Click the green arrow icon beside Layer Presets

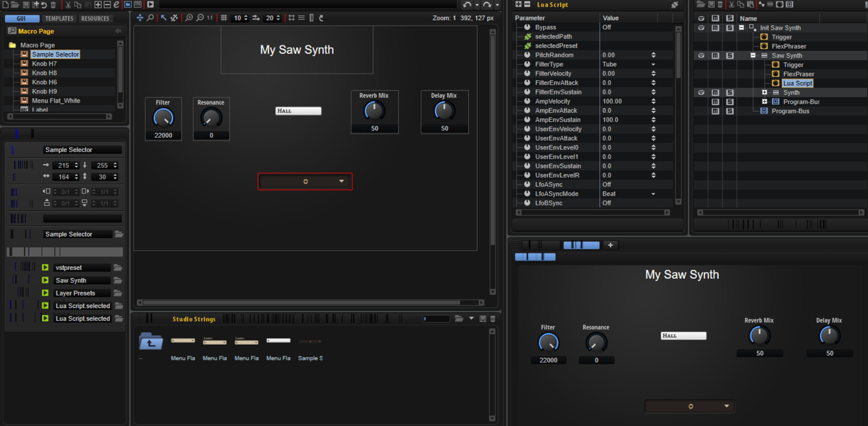pyautogui.click(x=45, y=293)
